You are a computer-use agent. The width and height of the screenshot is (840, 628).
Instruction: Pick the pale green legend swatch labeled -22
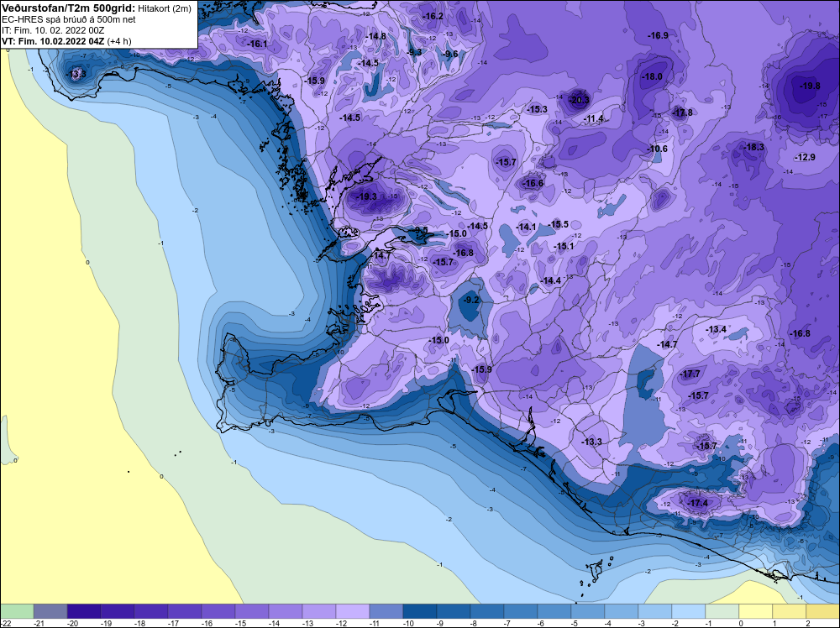[x=17, y=611]
